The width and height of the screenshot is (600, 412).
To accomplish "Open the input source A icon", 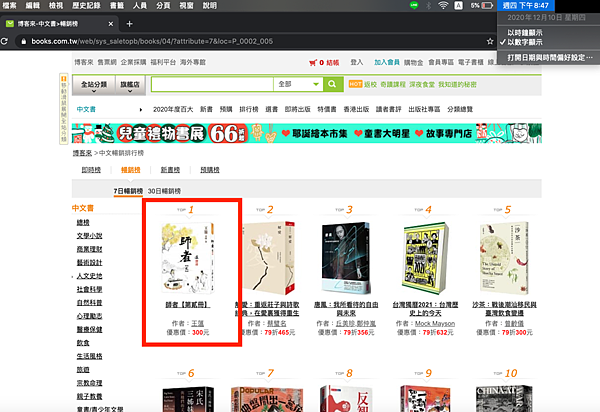I will click(458, 5).
